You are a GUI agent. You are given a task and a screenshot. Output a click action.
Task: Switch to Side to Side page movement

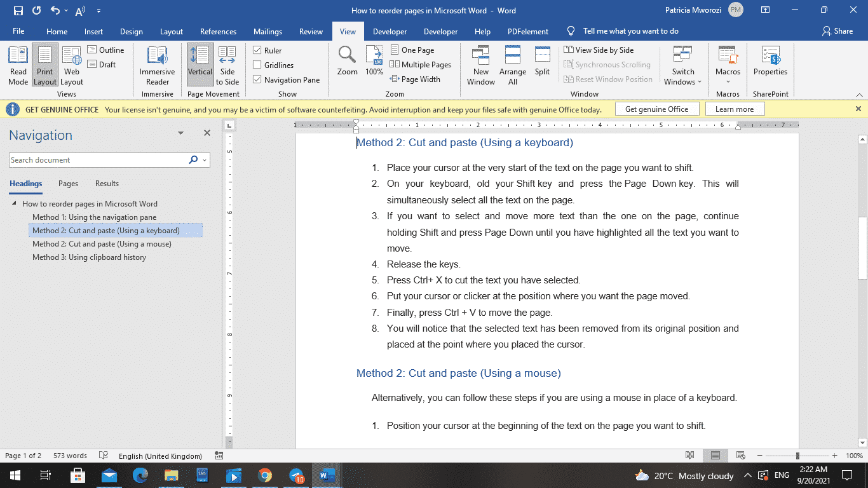tap(227, 65)
